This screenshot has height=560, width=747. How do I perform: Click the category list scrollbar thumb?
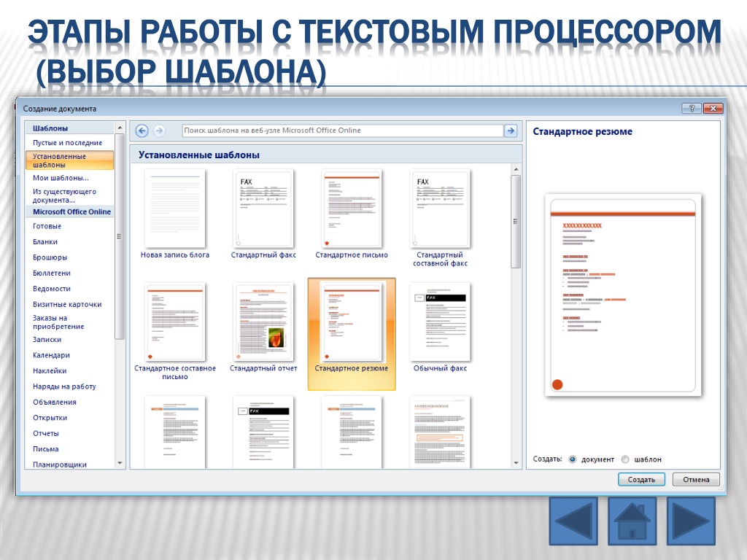click(120, 237)
